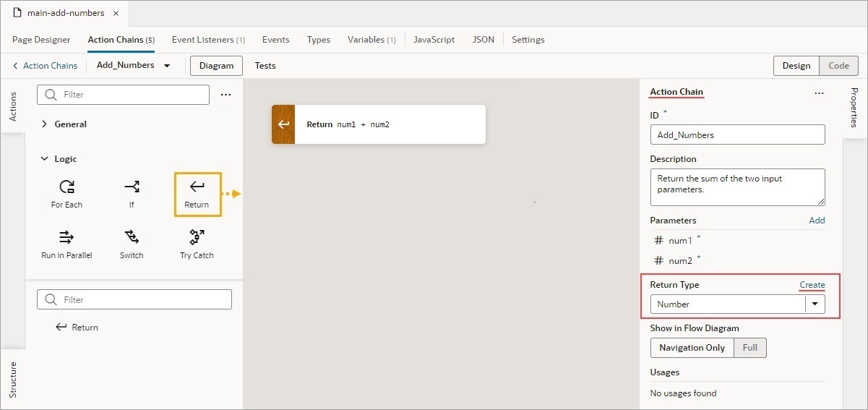Switch to the Tests view
Image resolution: width=868 pixels, height=410 pixels.
[x=265, y=66]
